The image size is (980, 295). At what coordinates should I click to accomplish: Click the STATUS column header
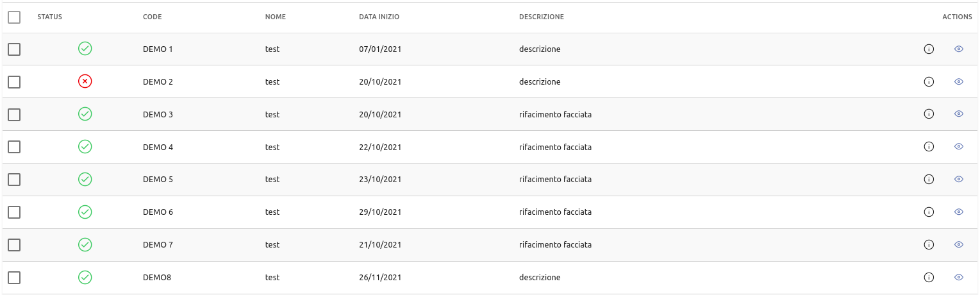50,17
